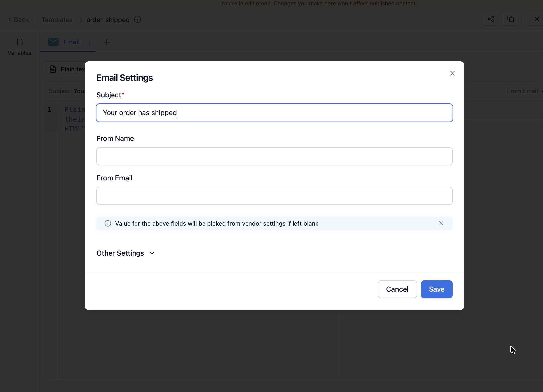Viewport: 543px width, 392px height.
Task: Add a new channel with plus icon
Action: (x=106, y=42)
